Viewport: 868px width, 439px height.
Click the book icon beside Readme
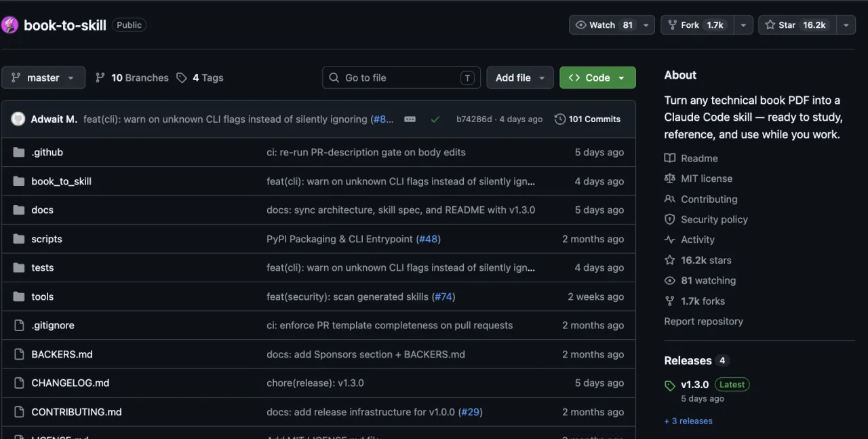[x=670, y=158]
